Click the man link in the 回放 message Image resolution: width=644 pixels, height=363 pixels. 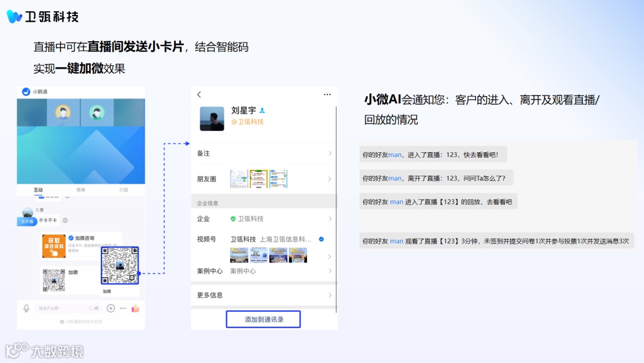point(397,202)
